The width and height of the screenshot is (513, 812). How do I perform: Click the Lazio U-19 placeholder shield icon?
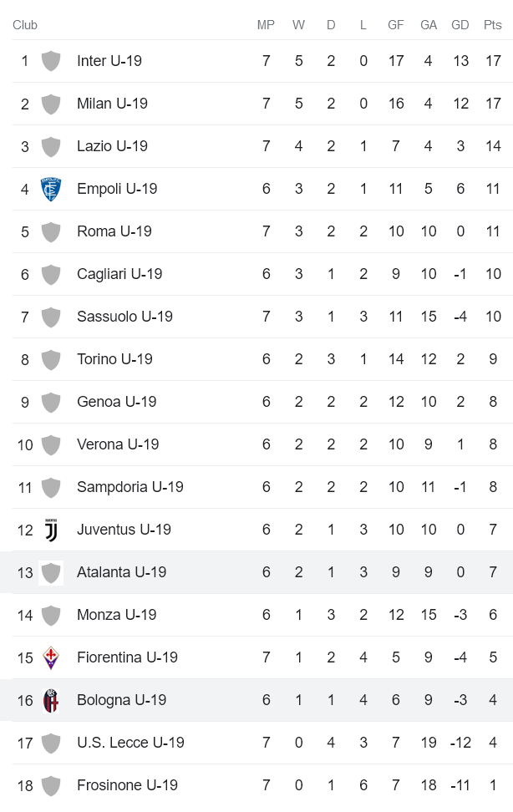coord(51,146)
